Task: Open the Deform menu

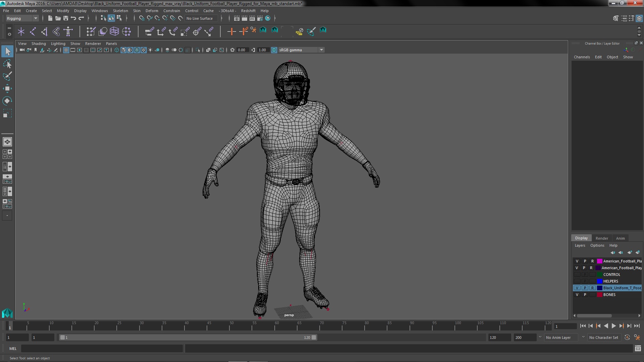Action: 152,11
